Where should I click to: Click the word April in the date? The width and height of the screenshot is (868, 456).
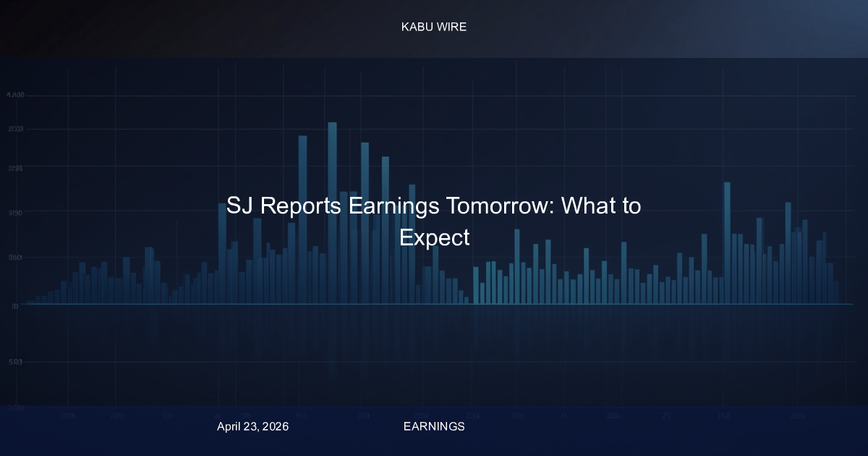229,427
